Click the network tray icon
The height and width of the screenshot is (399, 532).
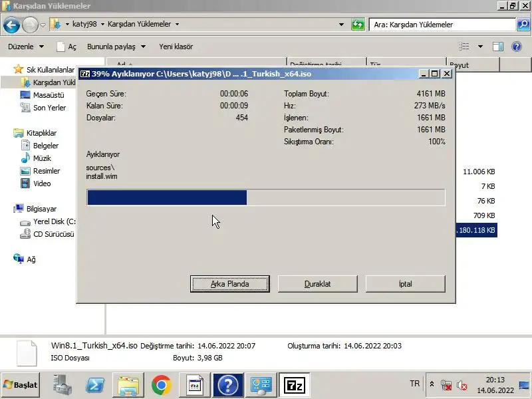[446, 385]
